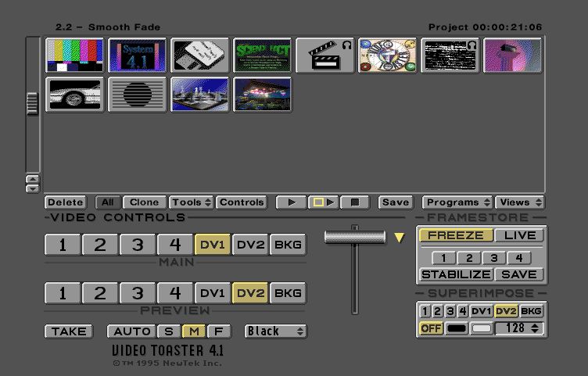Select input 4 on the Preview bus

pos(174,293)
